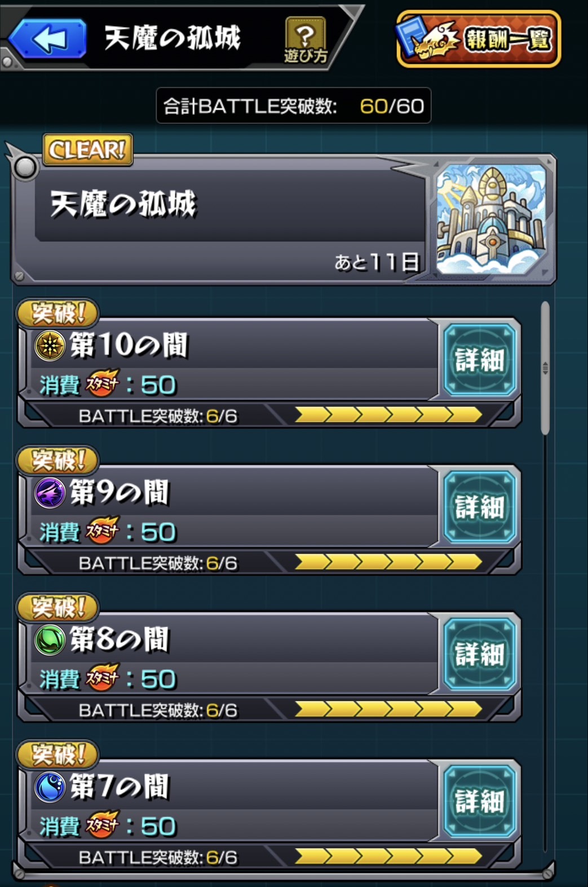Click the stage list scrollbar handle
The image size is (588, 887).
tap(545, 368)
